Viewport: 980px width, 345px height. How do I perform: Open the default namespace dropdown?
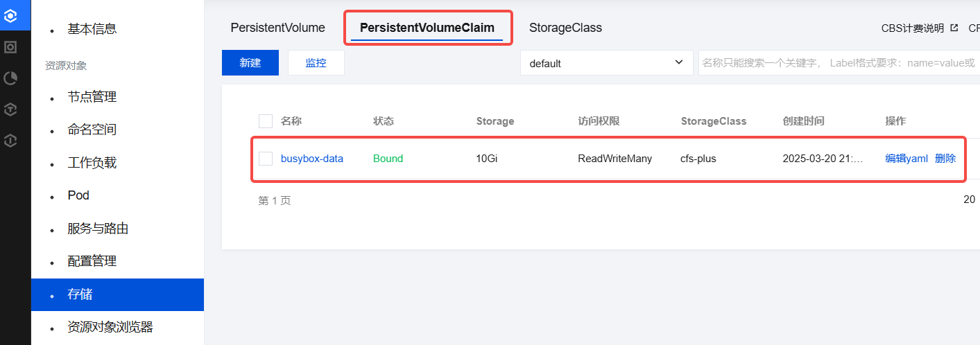[607, 63]
